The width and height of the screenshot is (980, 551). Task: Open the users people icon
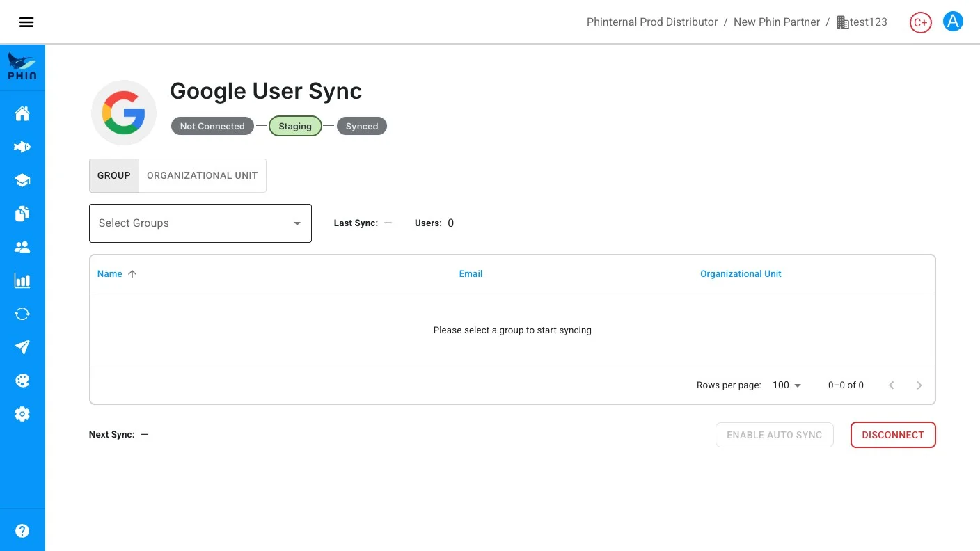(x=22, y=247)
